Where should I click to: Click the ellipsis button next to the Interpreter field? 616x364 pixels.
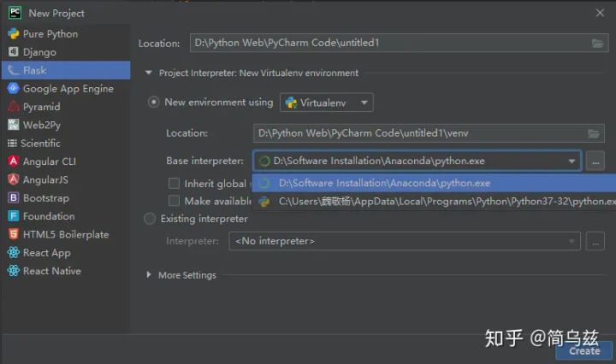pyautogui.click(x=595, y=241)
